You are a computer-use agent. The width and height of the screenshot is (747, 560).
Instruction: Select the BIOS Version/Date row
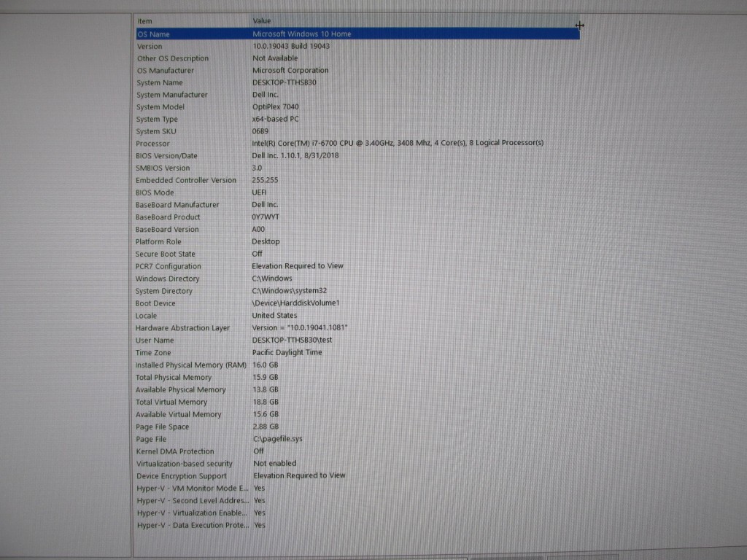click(357, 156)
